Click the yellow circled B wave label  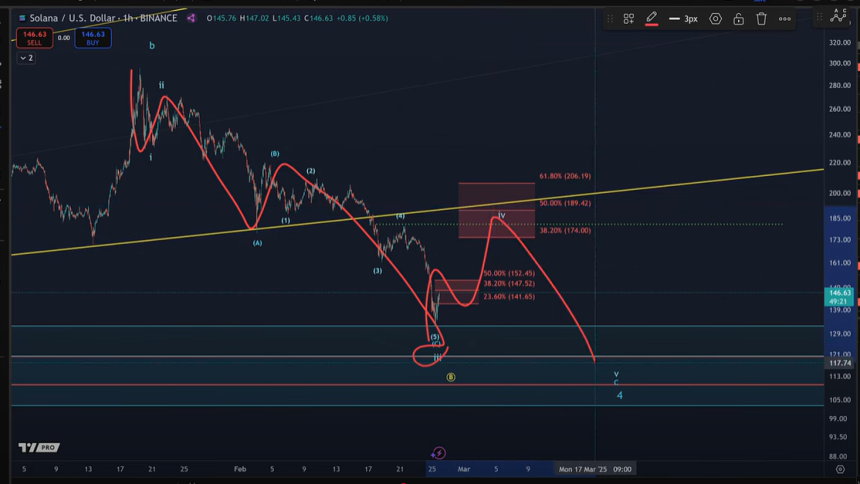pos(451,377)
